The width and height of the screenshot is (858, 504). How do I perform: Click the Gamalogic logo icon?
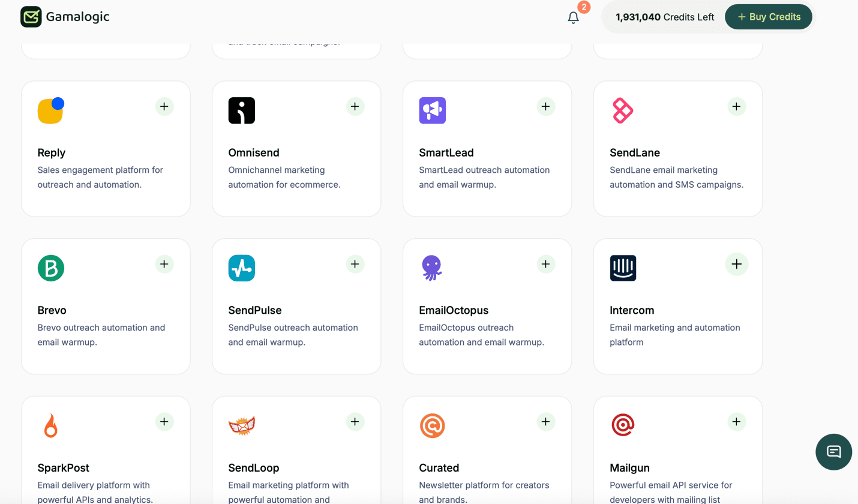click(31, 17)
